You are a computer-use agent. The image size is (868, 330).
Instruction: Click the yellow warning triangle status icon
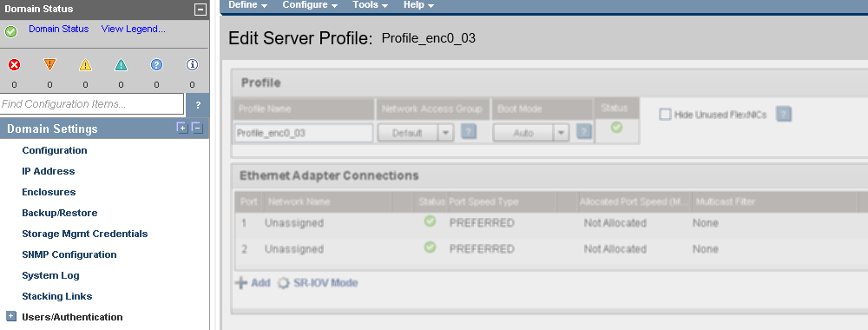click(x=85, y=65)
